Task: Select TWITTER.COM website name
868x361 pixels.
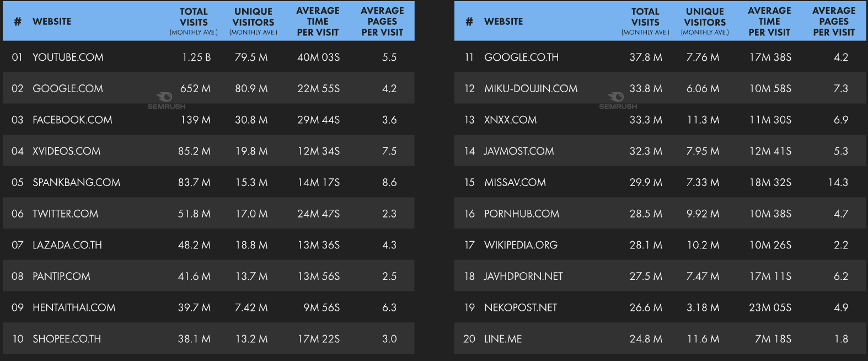Action: click(x=65, y=214)
